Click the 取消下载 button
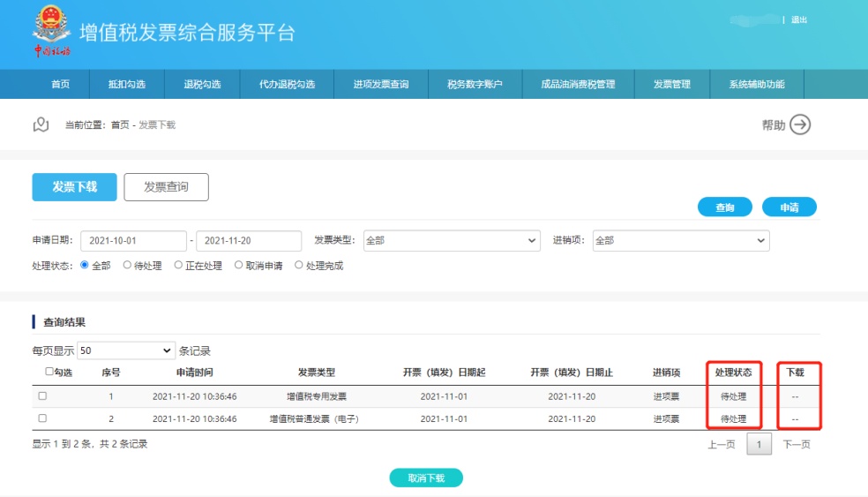This screenshot has height=497, width=868. pos(426,478)
